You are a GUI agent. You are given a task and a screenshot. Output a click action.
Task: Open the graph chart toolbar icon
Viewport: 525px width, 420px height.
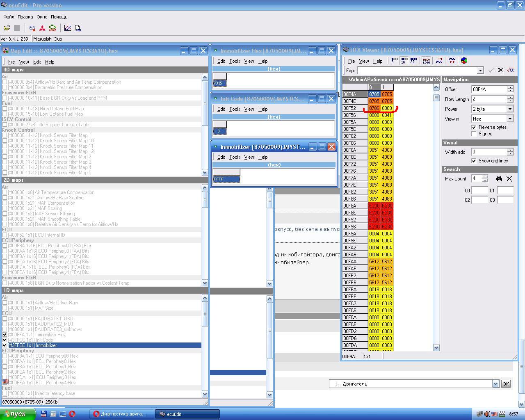(x=68, y=28)
